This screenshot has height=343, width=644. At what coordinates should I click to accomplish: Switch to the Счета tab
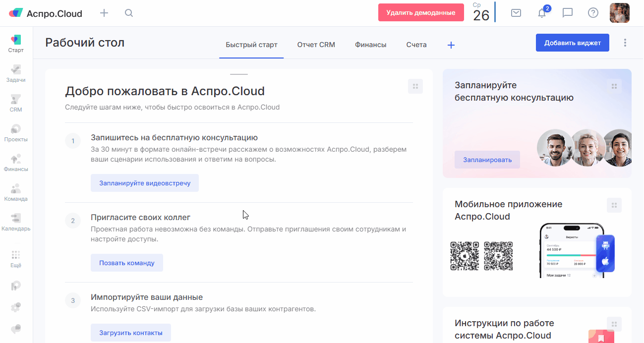(x=416, y=45)
